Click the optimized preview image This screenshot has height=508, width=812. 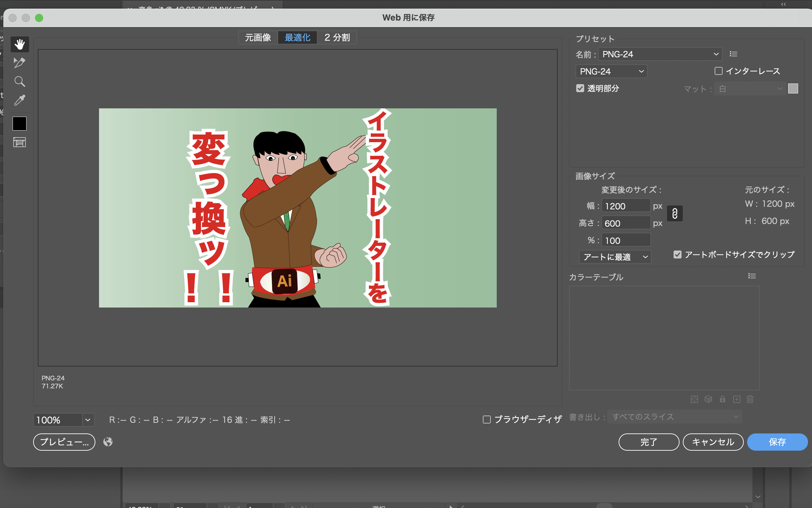pos(298,208)
